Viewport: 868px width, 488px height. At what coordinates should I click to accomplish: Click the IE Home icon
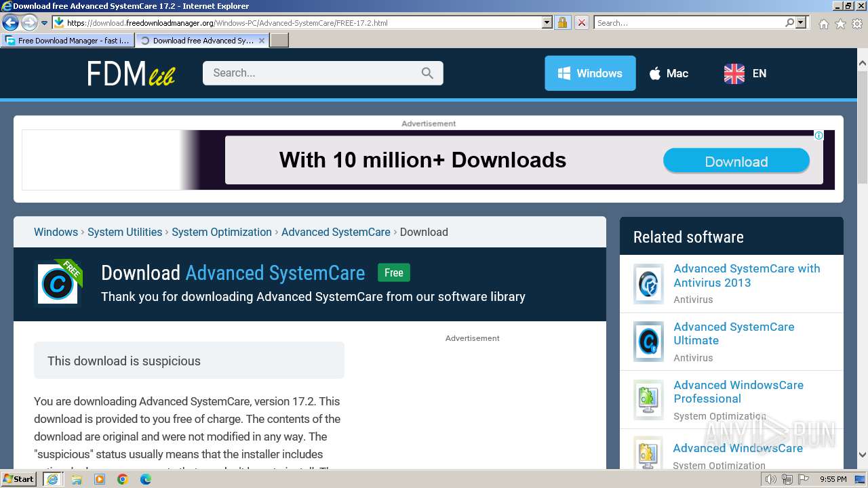[x=823, y=24]
